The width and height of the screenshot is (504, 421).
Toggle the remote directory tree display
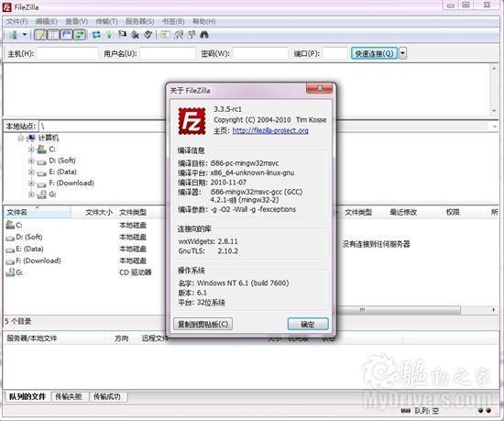coord(67,35)
